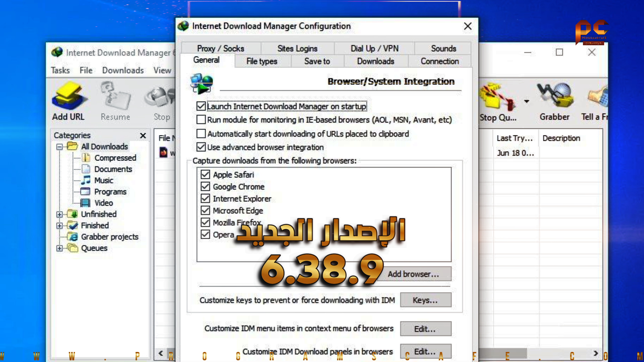Viewport: 644px width, 362px height.
Task: Open the Video category icon
Action: [x=85, y=203]
